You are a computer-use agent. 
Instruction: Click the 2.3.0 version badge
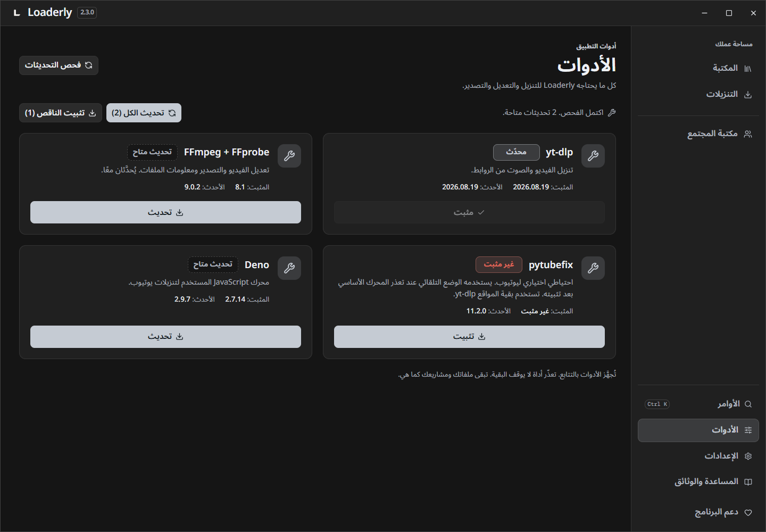[x=87, y=12]
